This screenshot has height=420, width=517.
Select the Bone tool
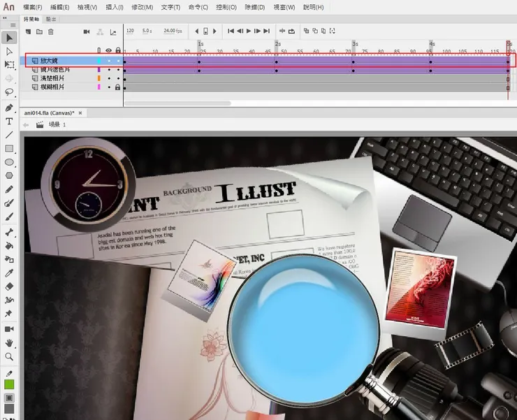[9, 232]
